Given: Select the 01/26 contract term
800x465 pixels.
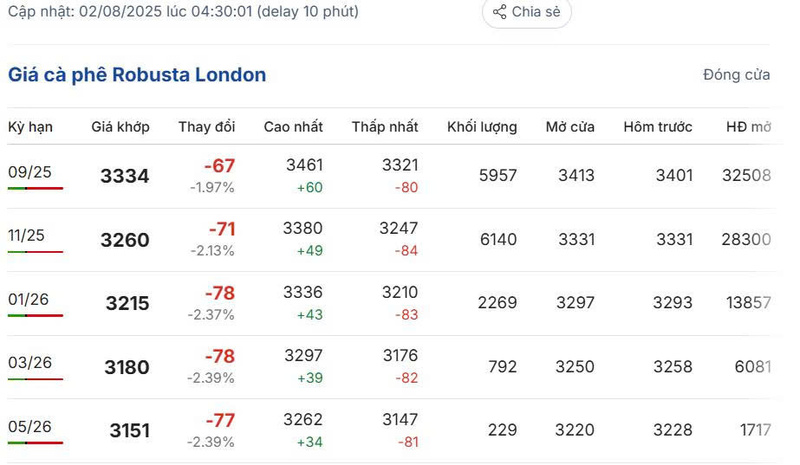Looking at the screenshot, I should point(28,299).
